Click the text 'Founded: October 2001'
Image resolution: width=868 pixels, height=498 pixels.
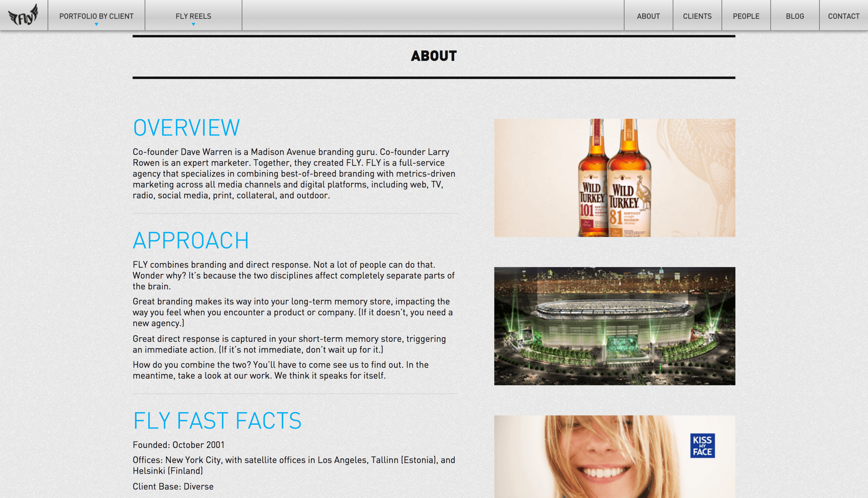pyautogui.click(x=178, y=445)
